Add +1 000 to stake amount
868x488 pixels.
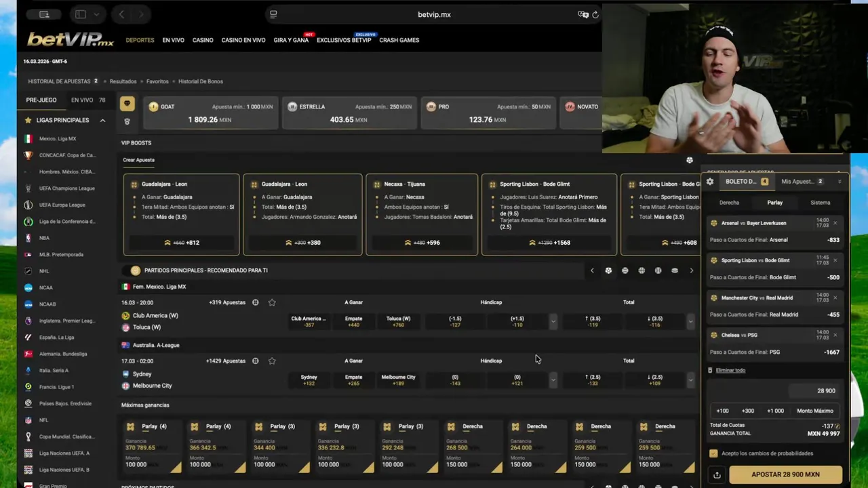click(775, 411)
